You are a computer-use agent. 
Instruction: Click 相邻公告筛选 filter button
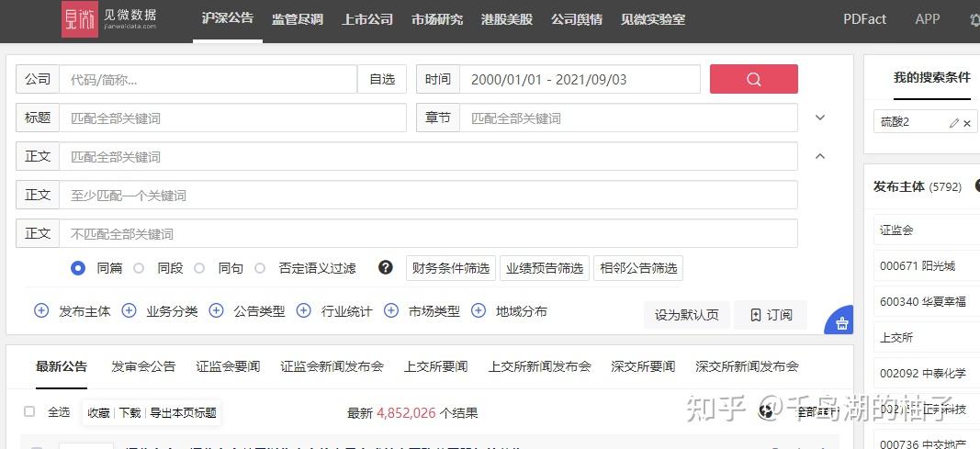click(638, 268)
